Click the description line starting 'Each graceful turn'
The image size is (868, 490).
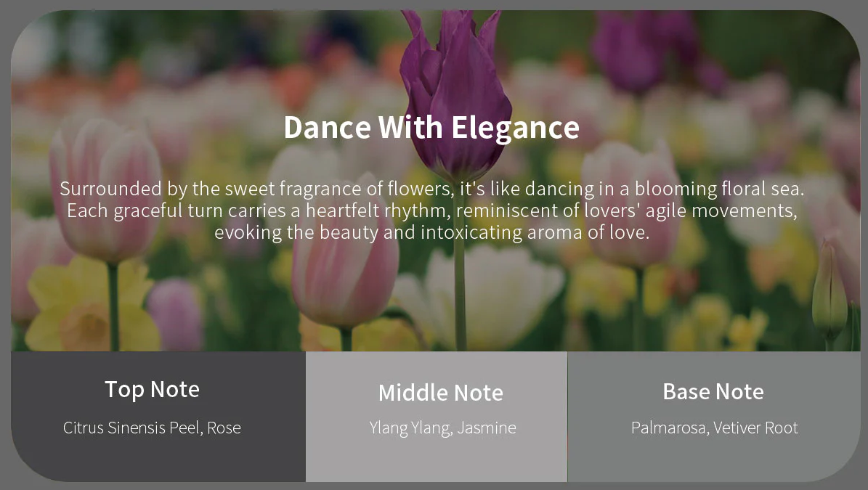(431, 211)
